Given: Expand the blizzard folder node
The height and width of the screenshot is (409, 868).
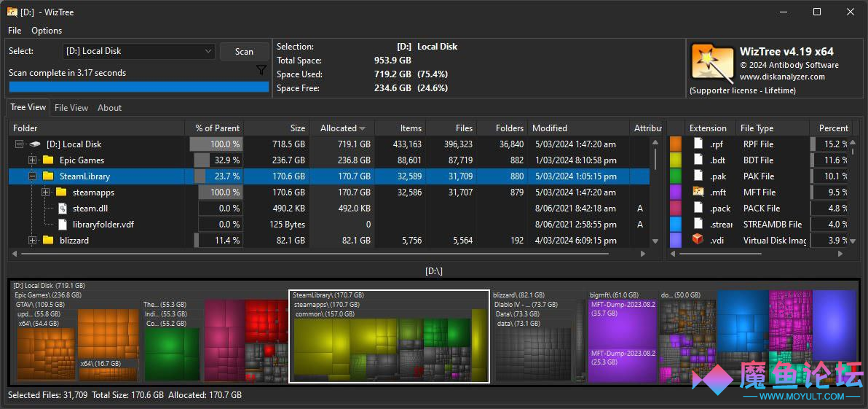Looking at the screenshot, I should click(x=33, y=241).
